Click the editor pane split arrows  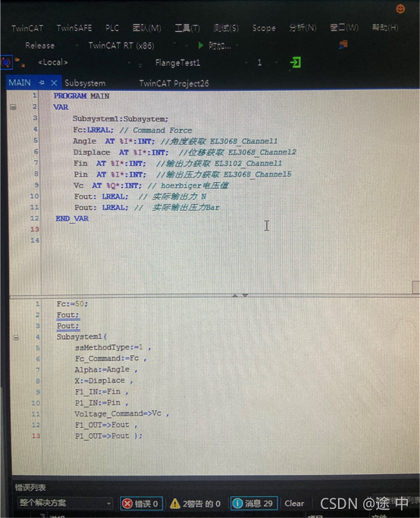tap(240, 295)
